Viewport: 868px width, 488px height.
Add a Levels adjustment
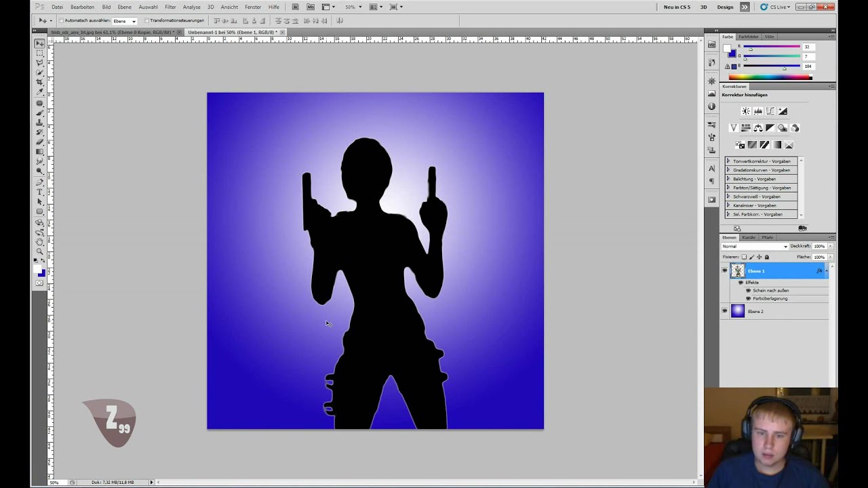click(x=758, y=111)
